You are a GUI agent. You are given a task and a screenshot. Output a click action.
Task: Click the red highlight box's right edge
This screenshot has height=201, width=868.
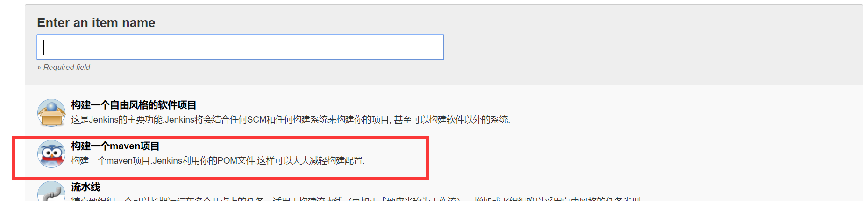coord(427,158)
